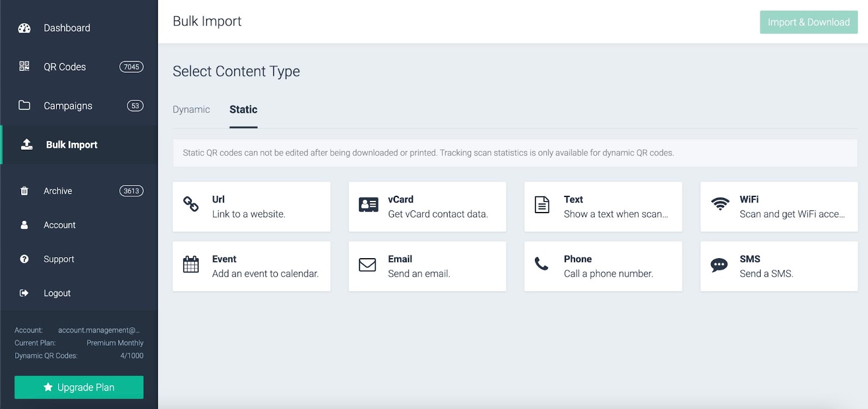Click 'Add an event to calendar.' description
The width and height of the screenshot is (868, 409).
(x=265, y=274)
